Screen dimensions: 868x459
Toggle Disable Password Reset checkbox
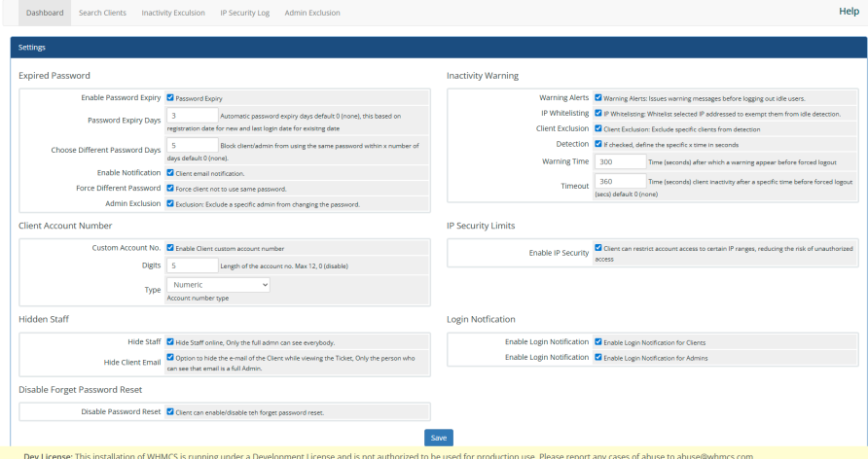click(x=170, y=411)
